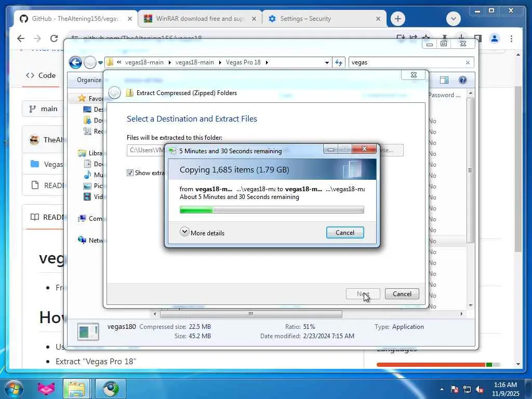The height and width of the screenshot is (399, 532).
Task: Switch to the GitHub browser tab
Action: (75, 19)
